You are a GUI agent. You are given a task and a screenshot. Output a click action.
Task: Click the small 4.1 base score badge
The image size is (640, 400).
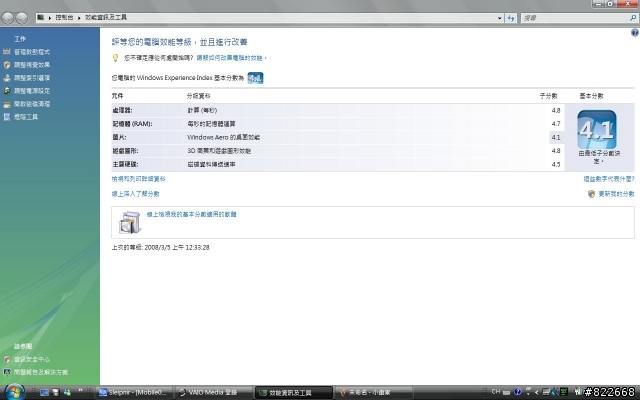pyautogui.click(x=256, y=78)
